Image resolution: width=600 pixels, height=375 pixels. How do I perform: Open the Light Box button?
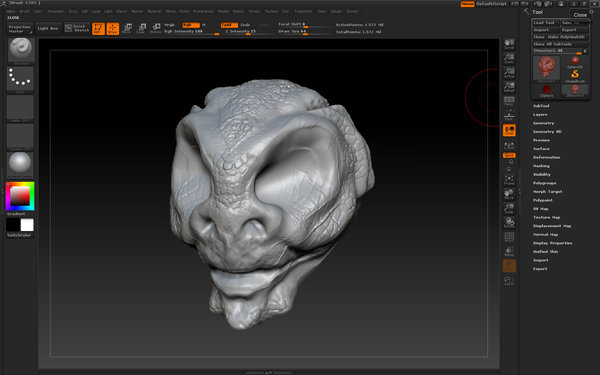pyautogui.click(x=48, y=29)
